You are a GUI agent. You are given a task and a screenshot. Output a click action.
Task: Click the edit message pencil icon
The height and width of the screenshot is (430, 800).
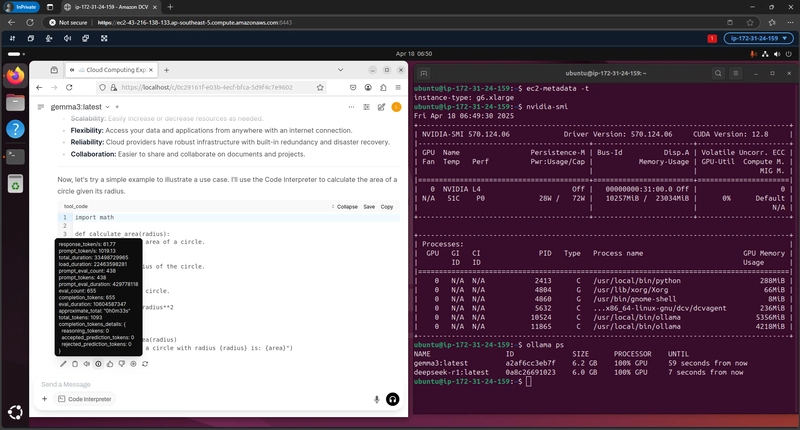(x=63, y=364)
